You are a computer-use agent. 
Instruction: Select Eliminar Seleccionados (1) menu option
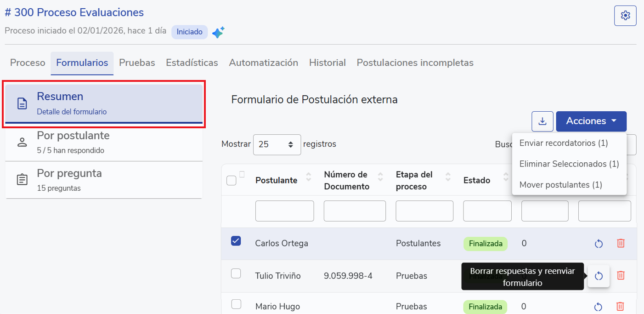click(569, 164)
